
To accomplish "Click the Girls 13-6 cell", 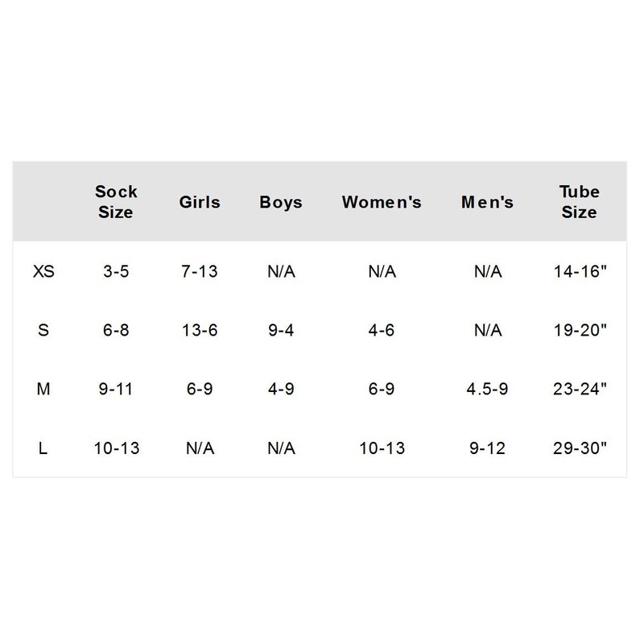I will pos(200,331).
